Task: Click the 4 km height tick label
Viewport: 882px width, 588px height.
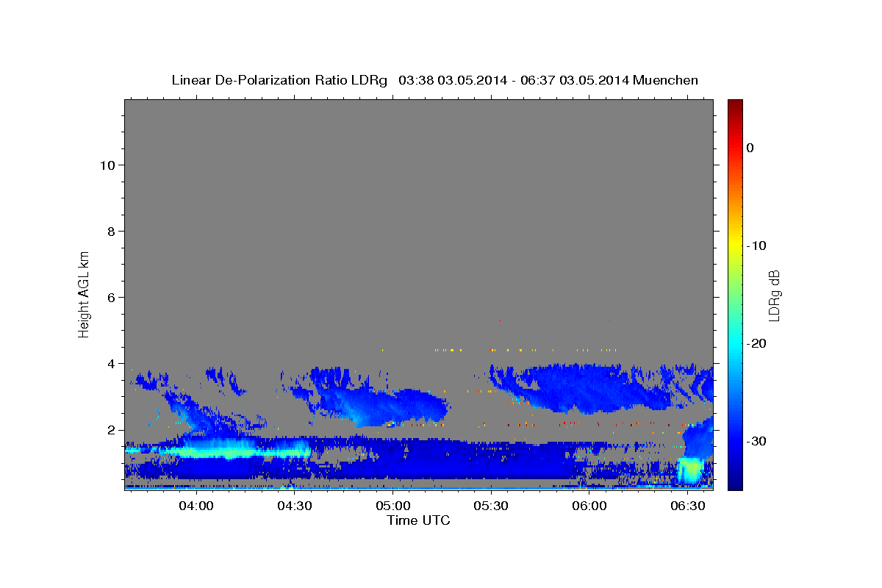Action: coord(110,363)
